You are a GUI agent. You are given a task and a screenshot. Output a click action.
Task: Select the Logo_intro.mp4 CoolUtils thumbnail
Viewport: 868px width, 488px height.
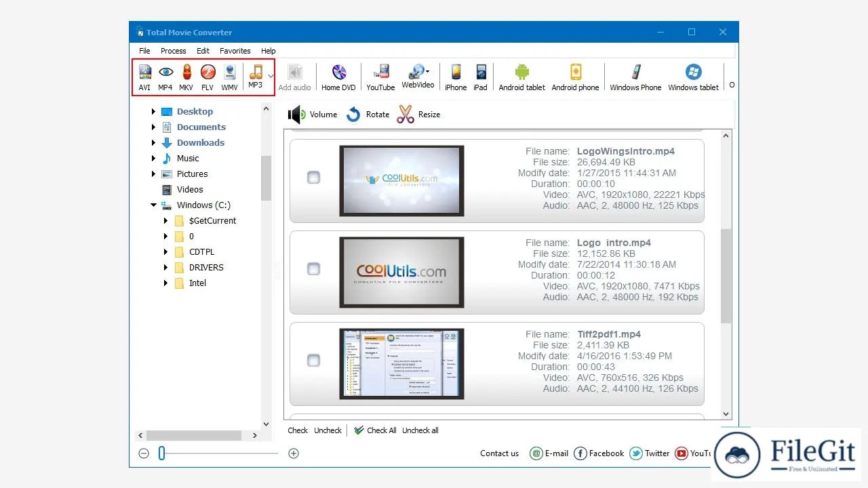(x=401, y=272)
